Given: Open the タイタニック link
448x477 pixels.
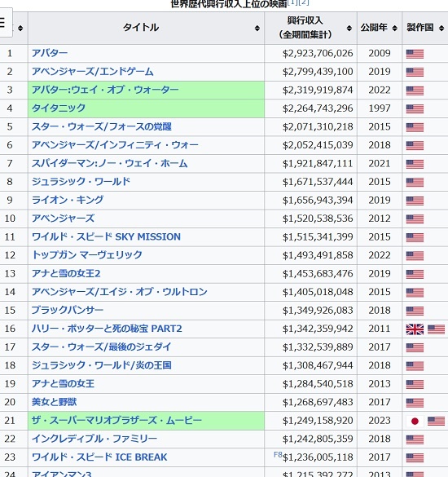Looking at the screenshot, I should [x=59, y=108].
